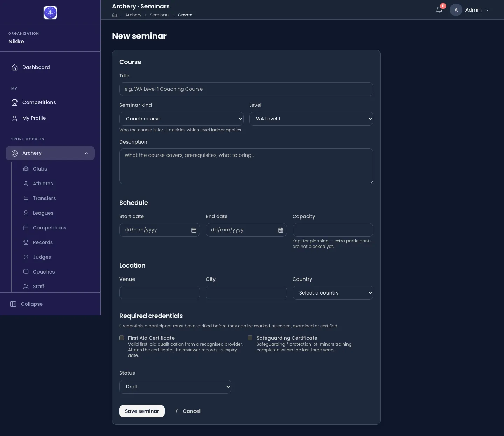Tick the First Aid Certificate checkbox
Viewport: 504px width, 436px height.
[x=122, y=338]
